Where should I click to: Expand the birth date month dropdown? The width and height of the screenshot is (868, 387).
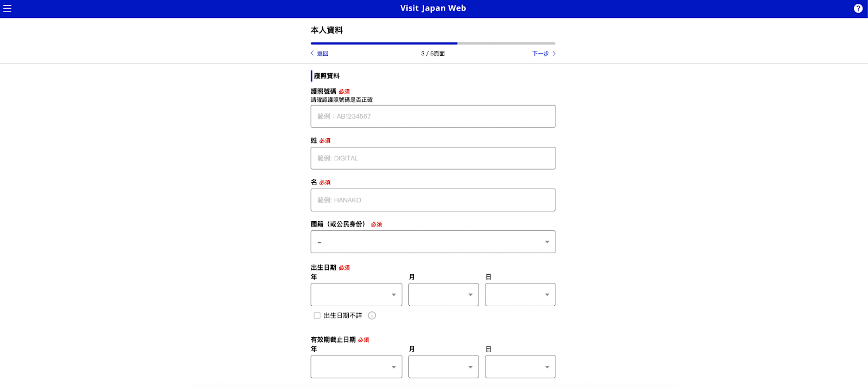pyautogui.click(x=443, y=295)
